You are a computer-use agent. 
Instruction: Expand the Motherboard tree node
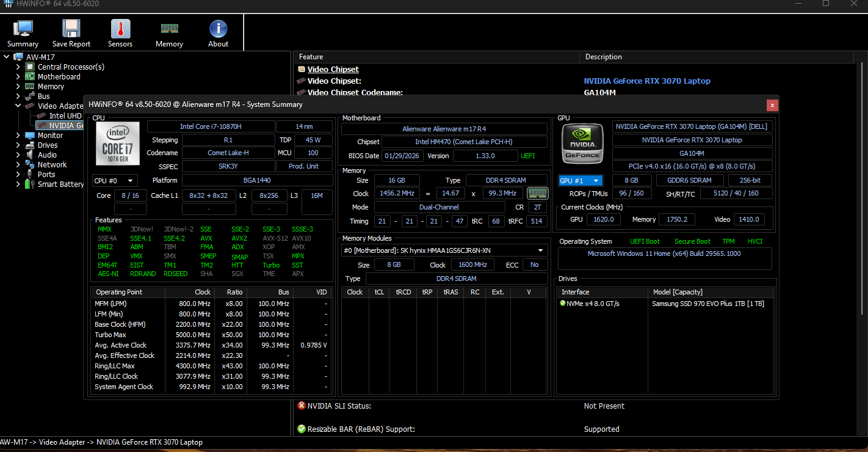point(18,77)
